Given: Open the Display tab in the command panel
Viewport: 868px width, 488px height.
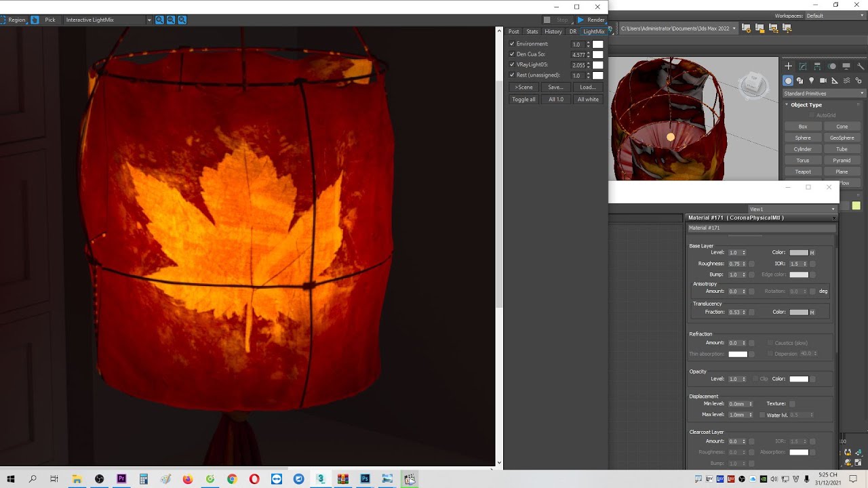Looking at the screenshot, I should click(x=846, y=66).
